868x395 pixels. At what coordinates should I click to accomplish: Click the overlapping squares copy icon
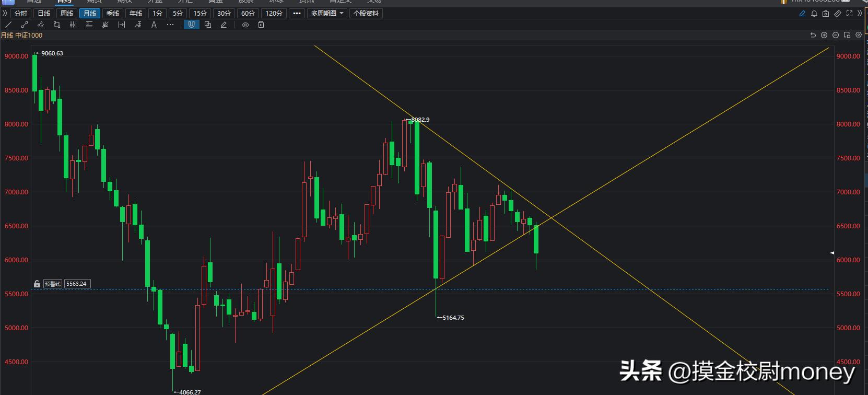coord(208,25)
